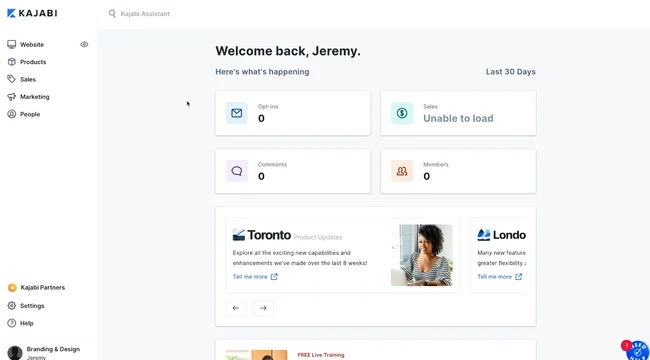650x360 pixels.
Task: Focus the Kajabi Assistant search field
Action: click(x=145, y=14)
